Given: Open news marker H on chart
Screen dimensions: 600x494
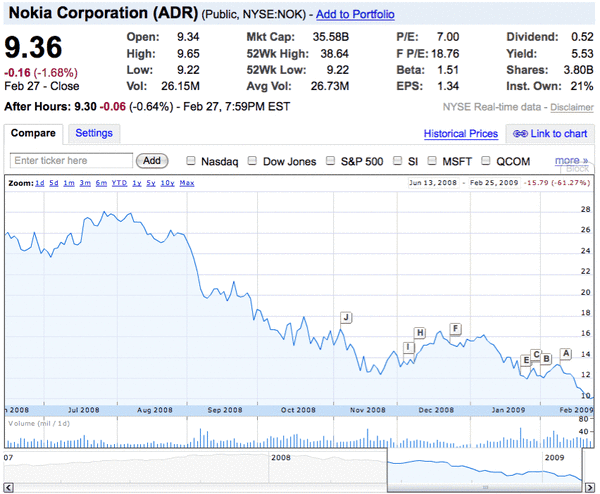Looking at the screenshot, I should 420,333.
